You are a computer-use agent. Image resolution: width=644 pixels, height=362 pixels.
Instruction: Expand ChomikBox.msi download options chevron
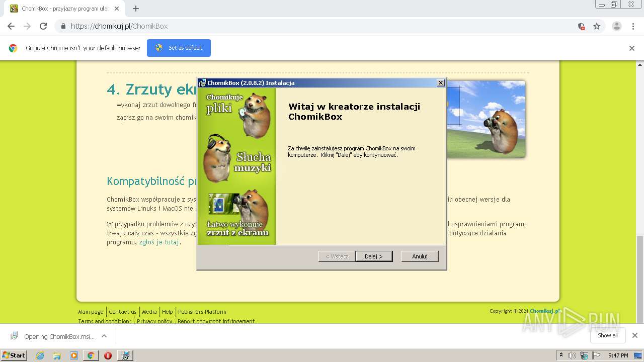pyautogui.click(x=104, y=336)
